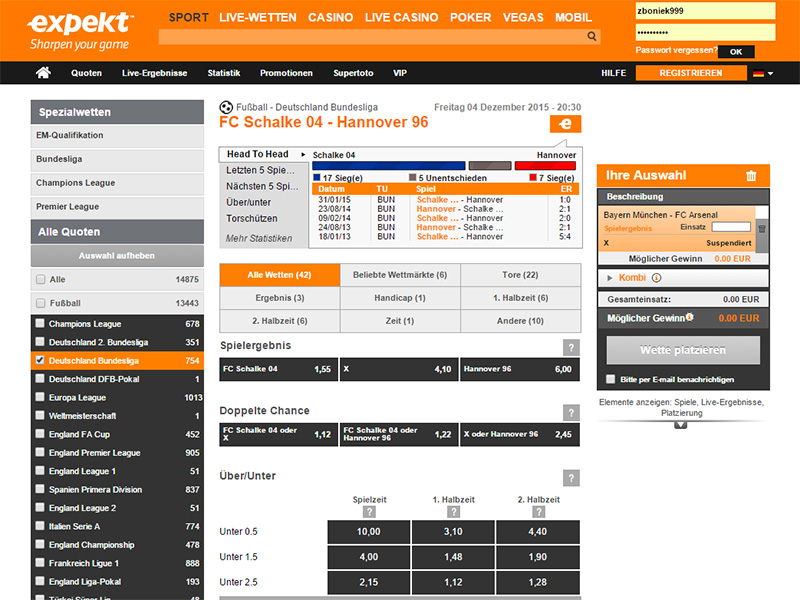
Task: Show help for Spielergebnis market
Action: pos(571,347)
